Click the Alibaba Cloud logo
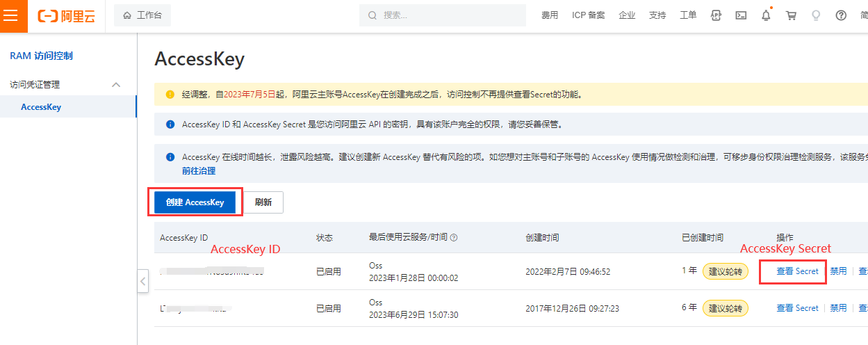This screenshot has width=868, height=345. point(67,16)
